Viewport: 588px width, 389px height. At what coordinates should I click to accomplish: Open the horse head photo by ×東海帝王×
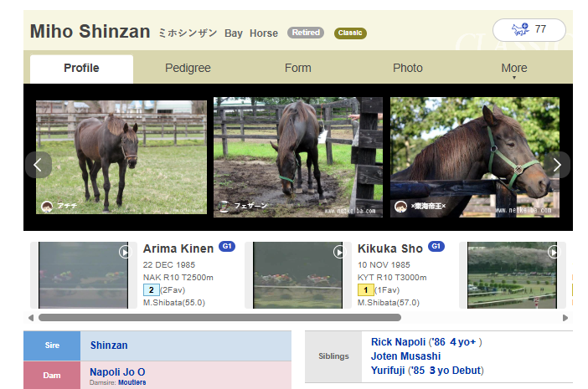[475, 157]
